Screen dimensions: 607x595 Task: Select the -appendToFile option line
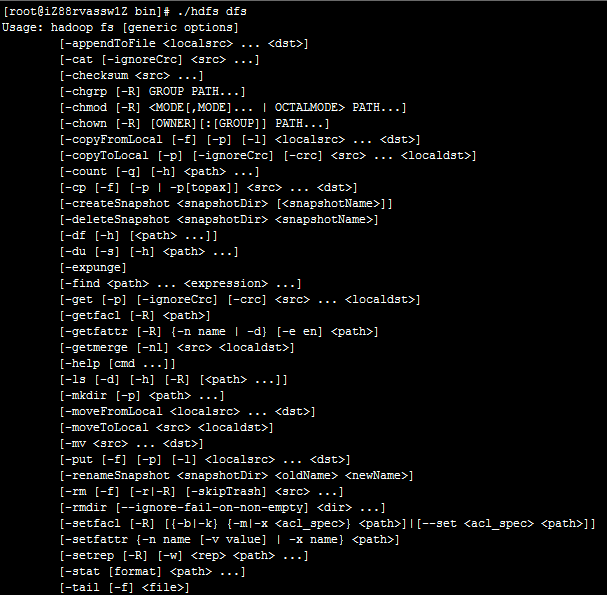(184, 43)
